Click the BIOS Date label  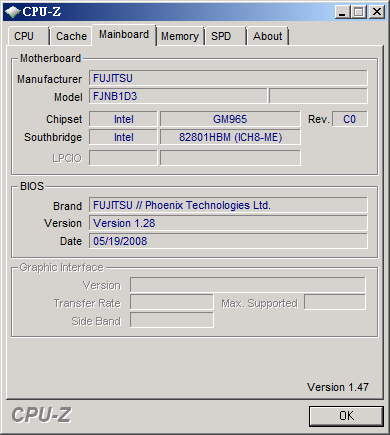71,241
